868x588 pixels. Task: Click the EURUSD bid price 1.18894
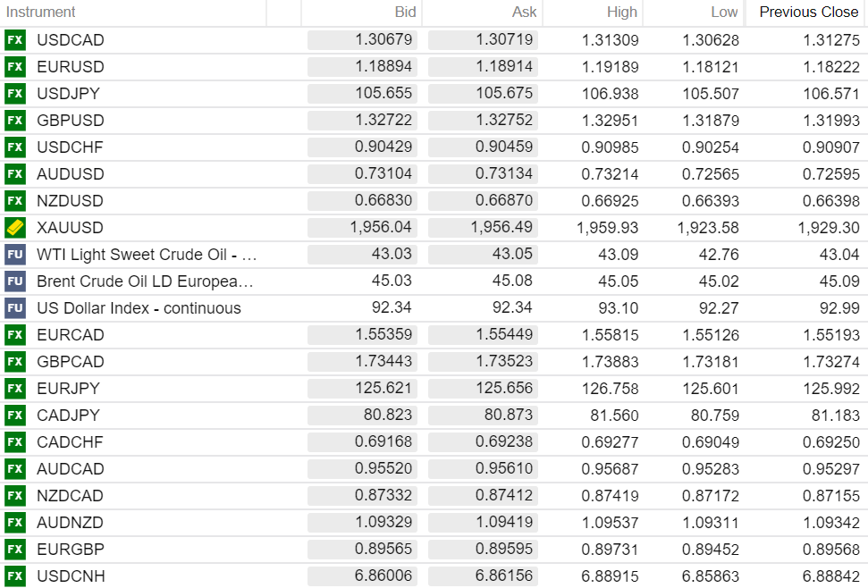click(x=383, y=67)
